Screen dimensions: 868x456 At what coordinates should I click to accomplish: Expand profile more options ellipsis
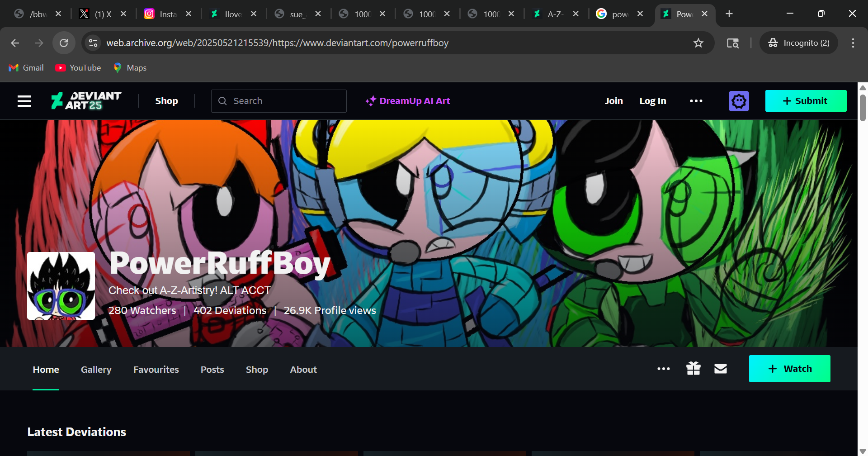coord(663,369)
